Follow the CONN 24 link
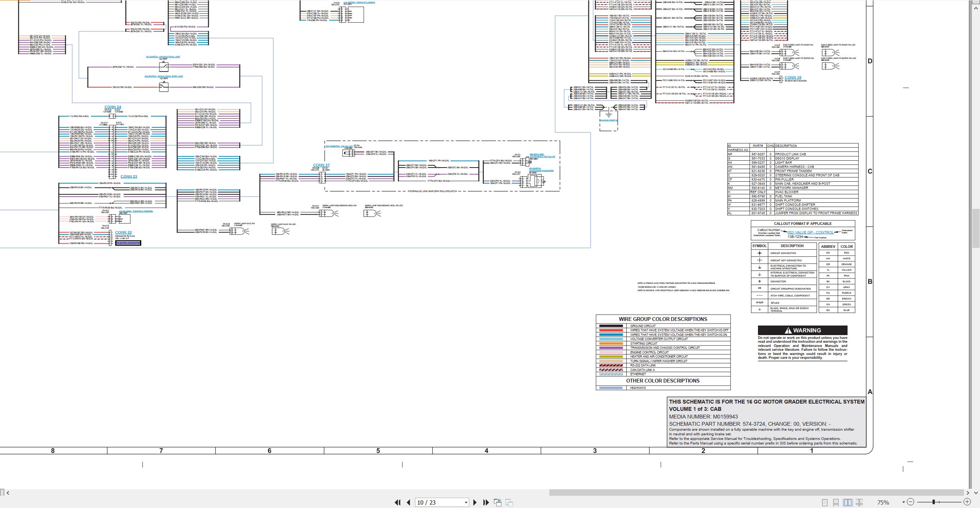 pos(113,107)
